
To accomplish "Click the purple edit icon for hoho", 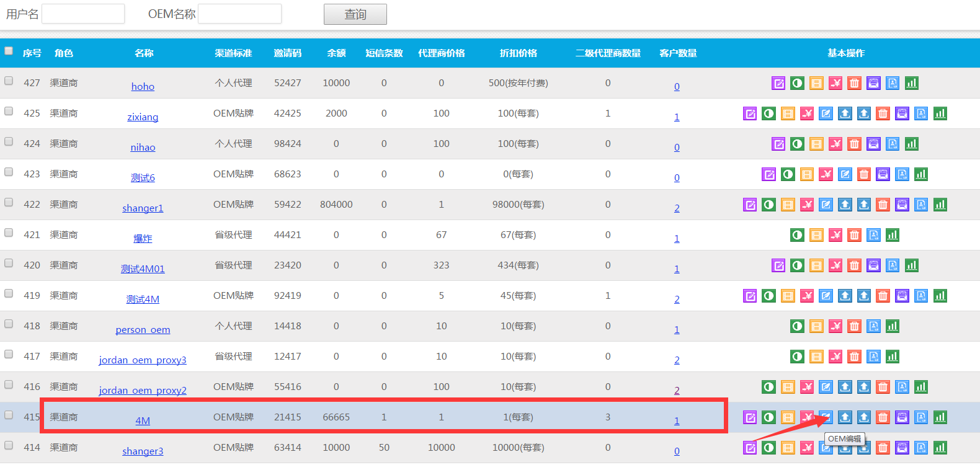I will pos(778,83).
